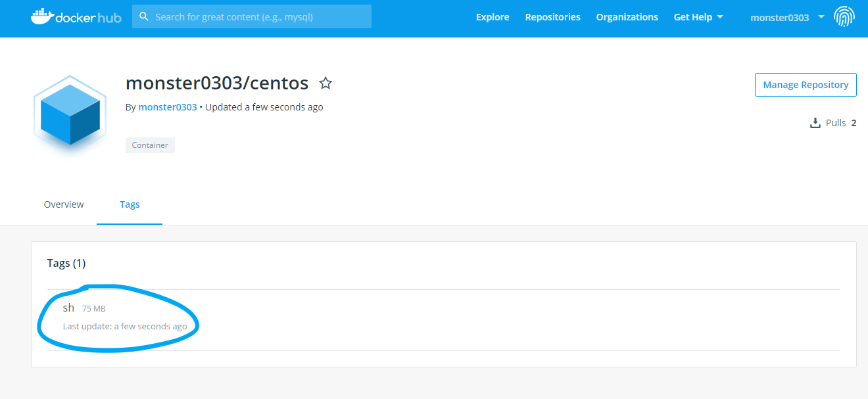Click the Tags (1) heading
The image size is (868, 399).
point(66,263)
